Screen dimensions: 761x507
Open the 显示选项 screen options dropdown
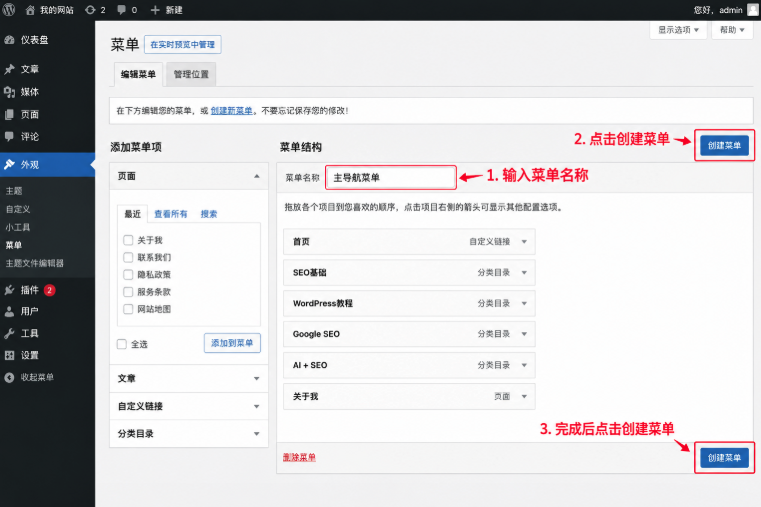[678, 30]
